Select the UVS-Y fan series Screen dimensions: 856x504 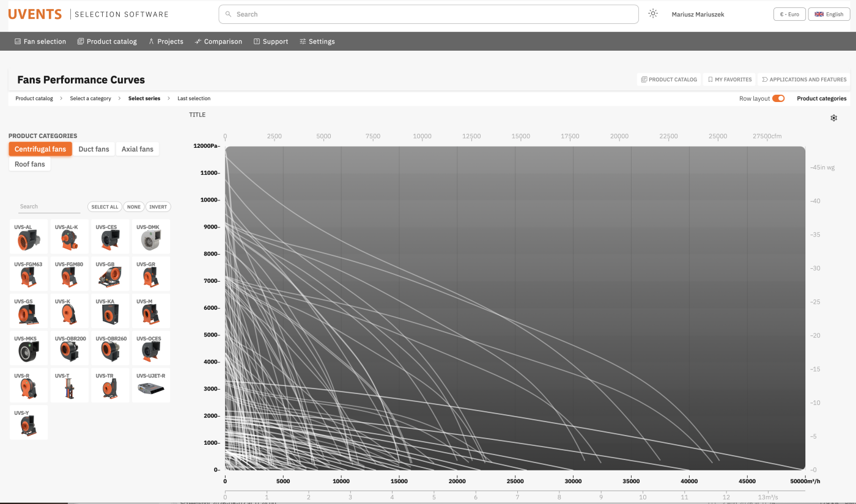(x=29, y=422)
